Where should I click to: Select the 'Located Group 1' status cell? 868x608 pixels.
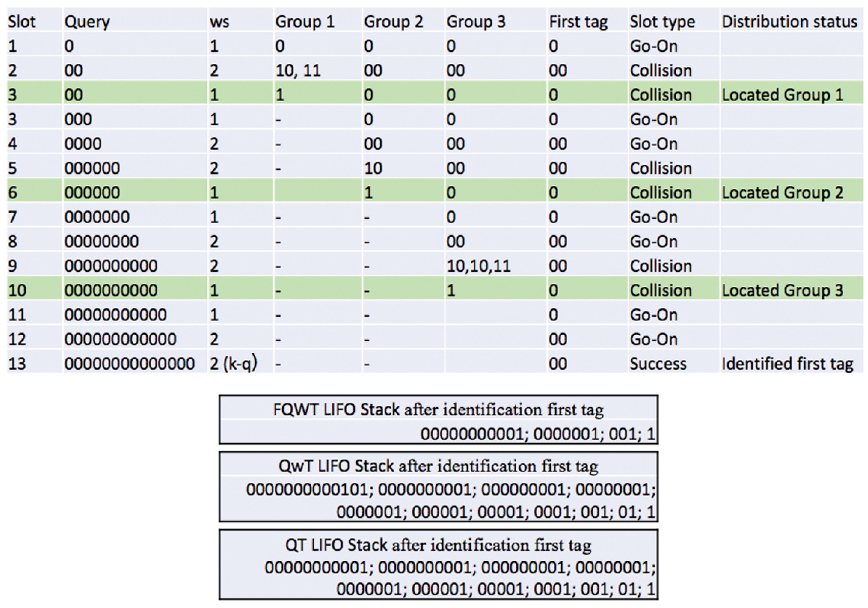tap(783, 95)
